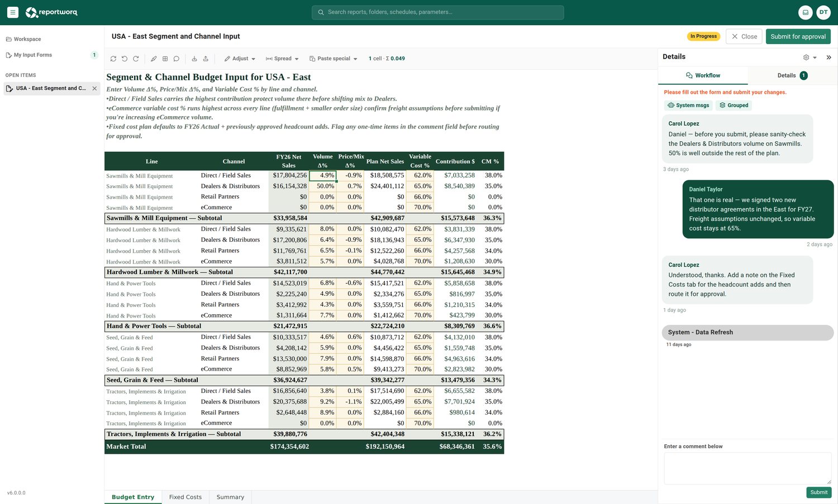838x504 pixels.
Task: Click Hand & Power Tools Direct contribution $5,858,658
Action: (x=455, y=284)
